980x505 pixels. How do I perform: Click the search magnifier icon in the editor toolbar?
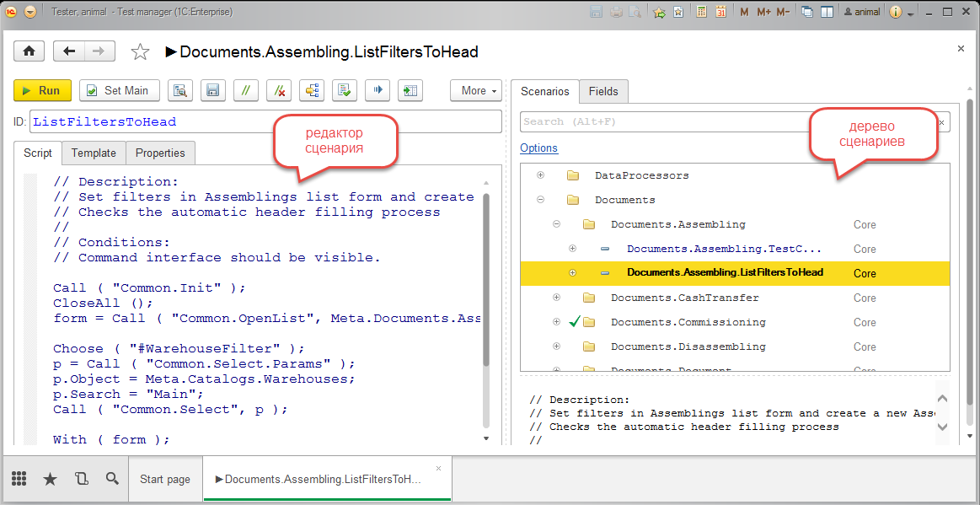(x=180, y=90)
